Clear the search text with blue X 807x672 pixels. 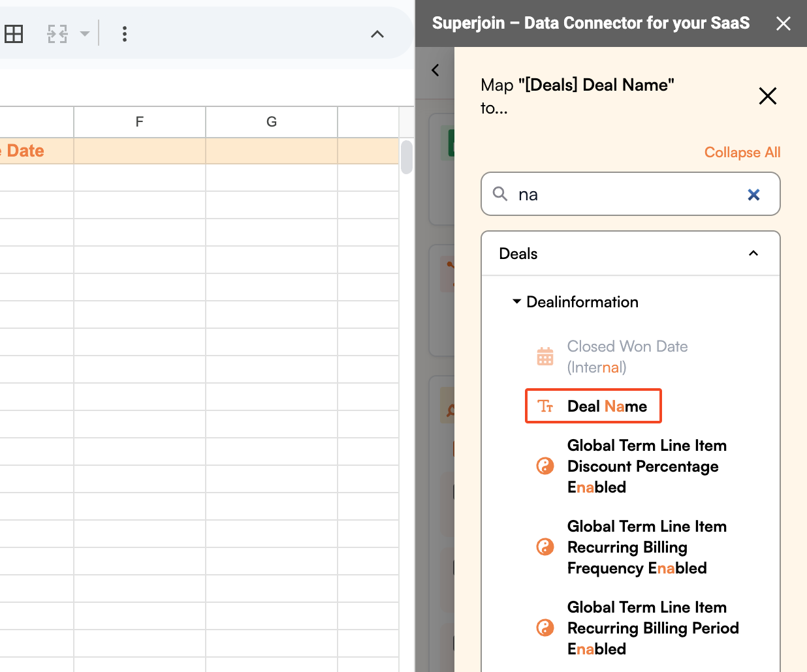tap(753, 194)
